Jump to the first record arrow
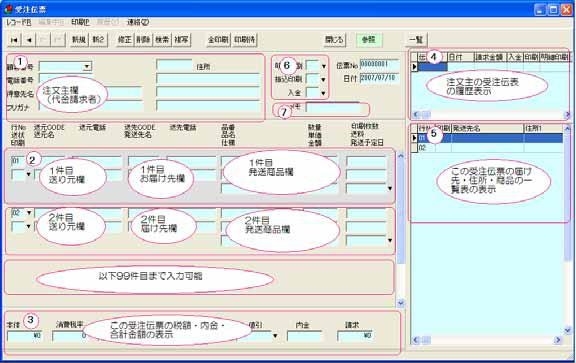This screenshot has width=576, height=363. [x=14, y=40]
